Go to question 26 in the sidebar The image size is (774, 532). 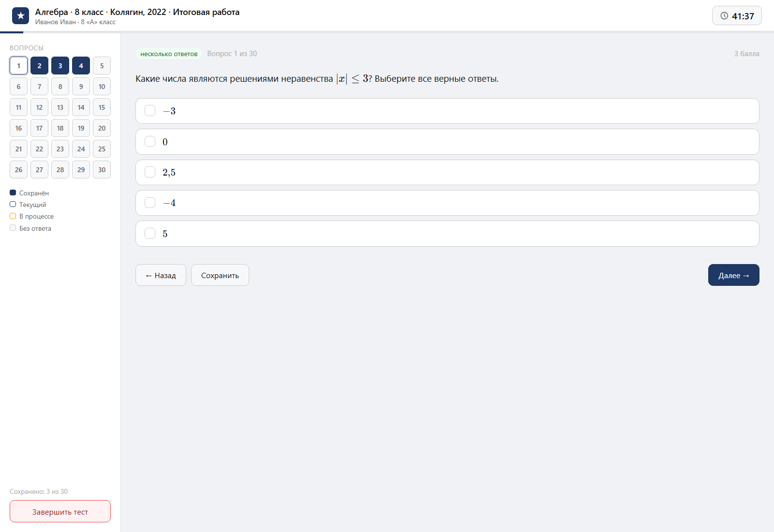pos(18,170)
